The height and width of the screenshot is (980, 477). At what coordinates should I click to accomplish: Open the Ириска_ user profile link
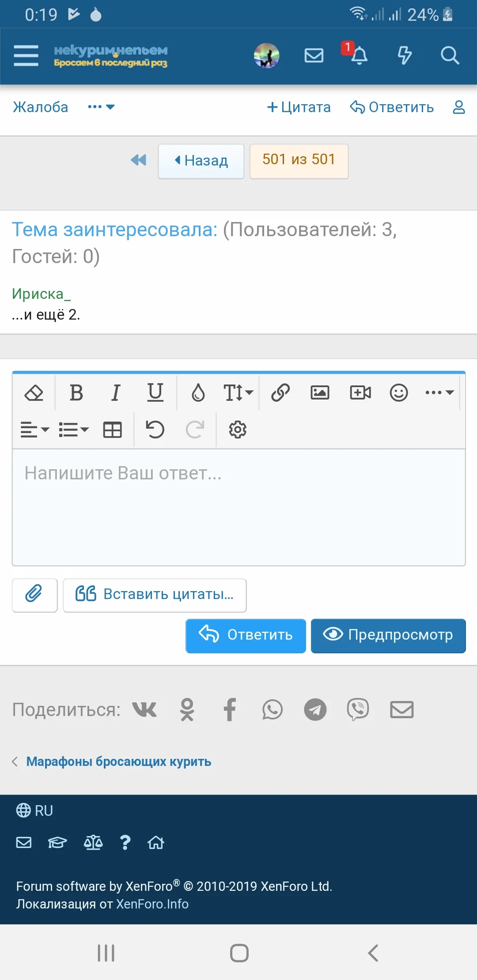pyautogui.click(x=41, y=294)
